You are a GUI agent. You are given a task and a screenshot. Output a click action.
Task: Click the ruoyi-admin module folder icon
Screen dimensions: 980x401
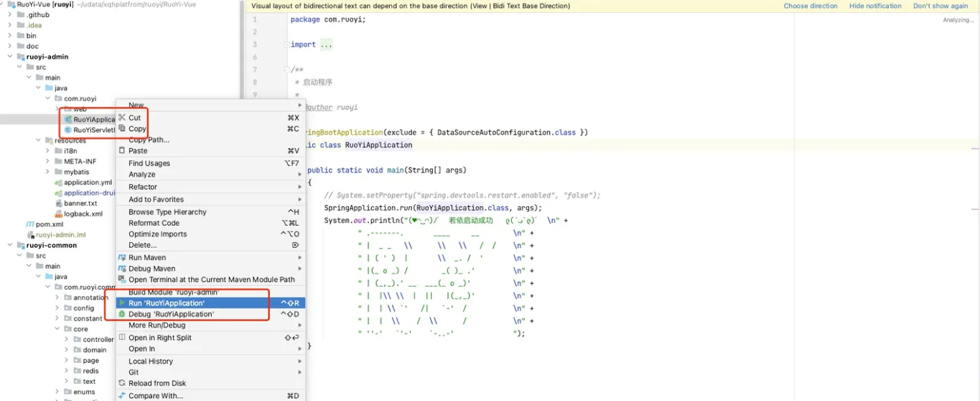click(21, 57)
